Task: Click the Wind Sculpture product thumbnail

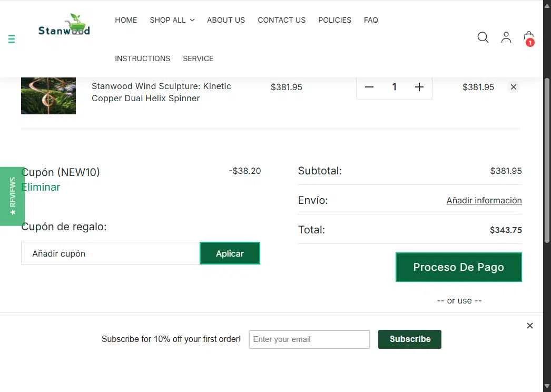Action: tap(48, 95)
